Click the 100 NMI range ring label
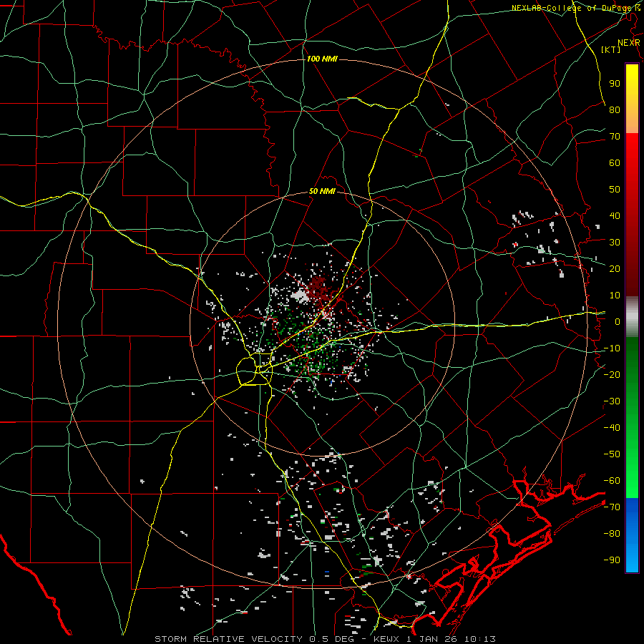Screen dimensions: 644x644 322,59
